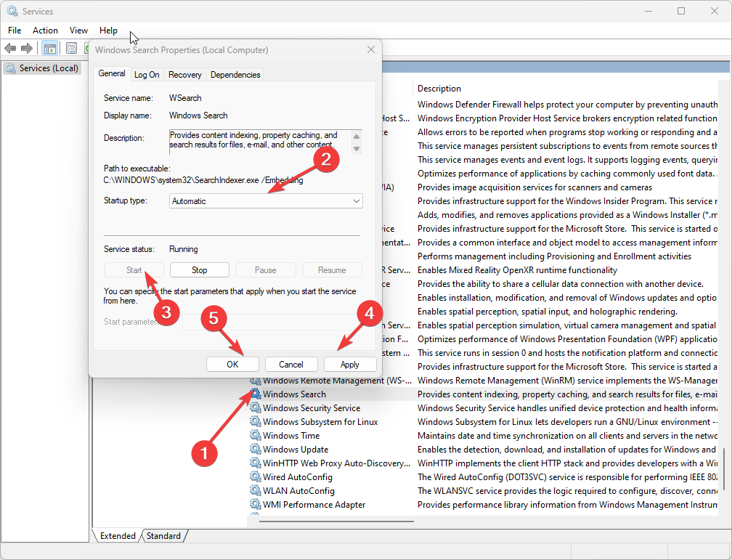
Task: Click gear icon next to Windows Subsystem for Linux
Action: click(255, 421)
